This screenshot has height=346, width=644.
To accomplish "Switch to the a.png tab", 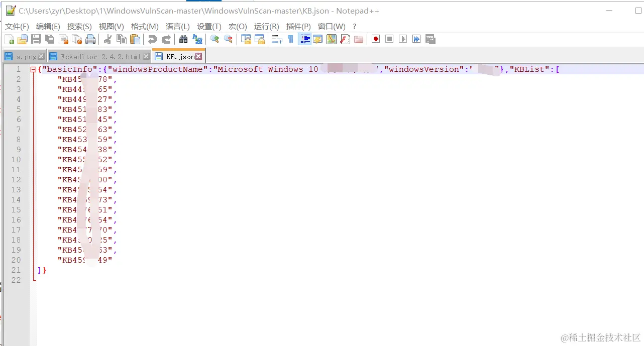I will coord(26,56).
